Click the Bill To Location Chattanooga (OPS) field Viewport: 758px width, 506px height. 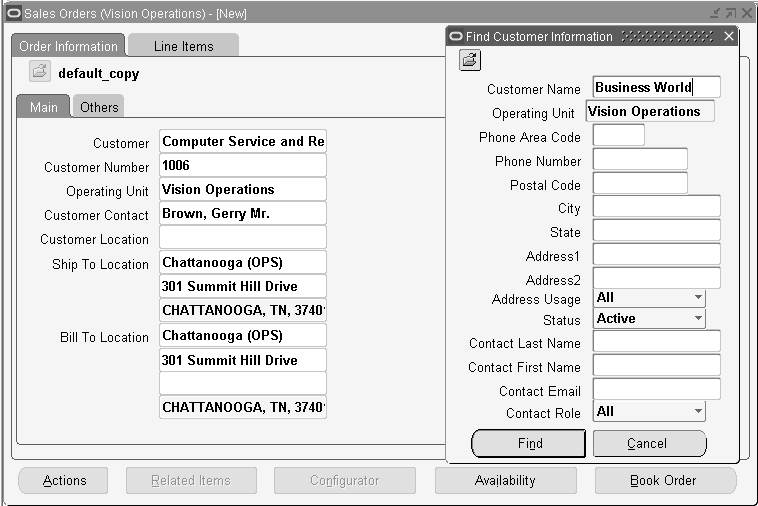[243, 335]
